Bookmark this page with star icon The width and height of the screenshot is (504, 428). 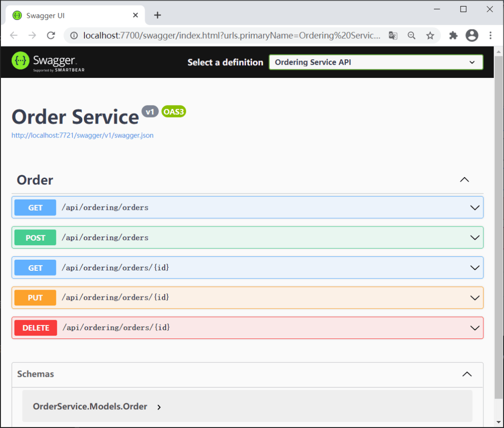(430, 35)
